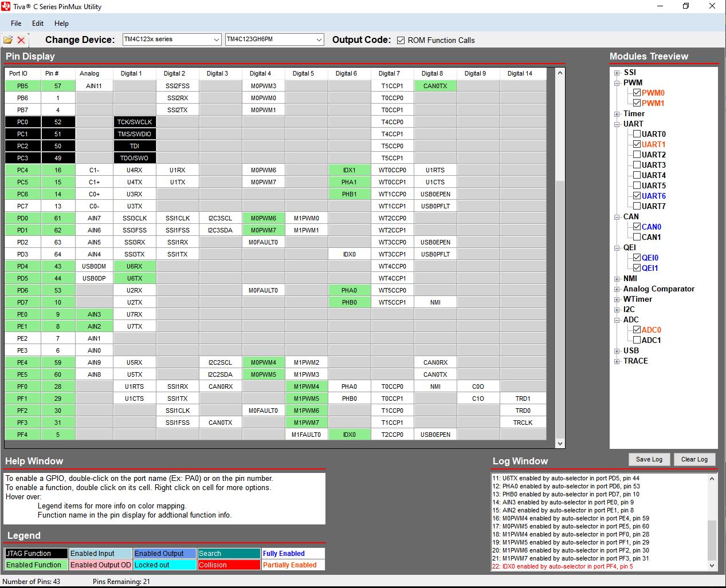Uncheck the QEI0 checkbox
726x588 pixels.
coord(637,258)
